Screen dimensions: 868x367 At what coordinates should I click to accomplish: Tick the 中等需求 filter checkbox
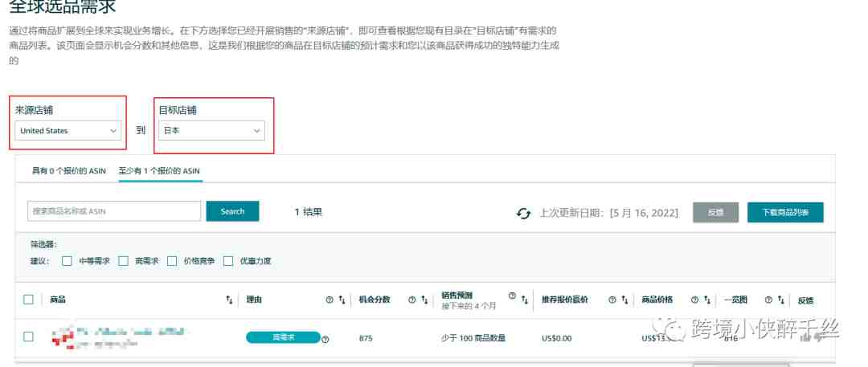click(67, 261)
